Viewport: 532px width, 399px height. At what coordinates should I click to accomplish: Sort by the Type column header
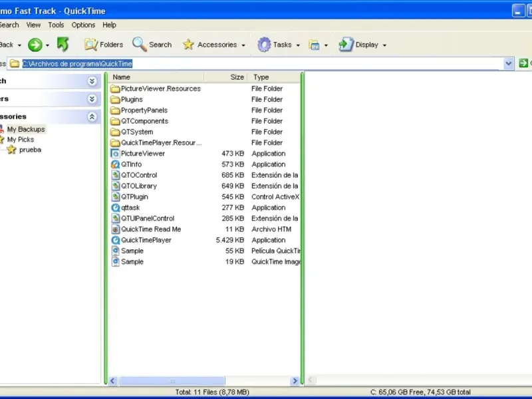(274, 77)
